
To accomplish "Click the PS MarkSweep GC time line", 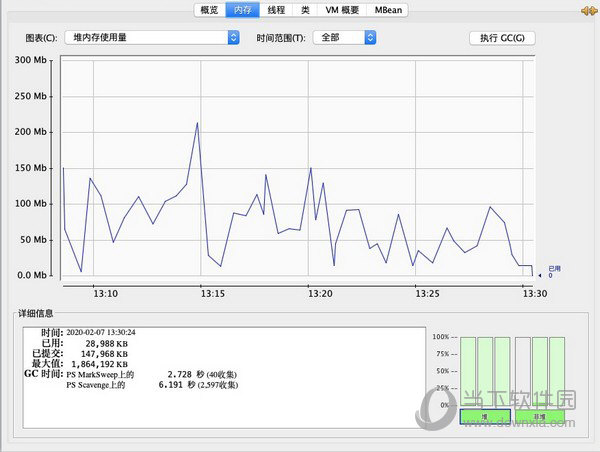I will click(x=152, y=374).
